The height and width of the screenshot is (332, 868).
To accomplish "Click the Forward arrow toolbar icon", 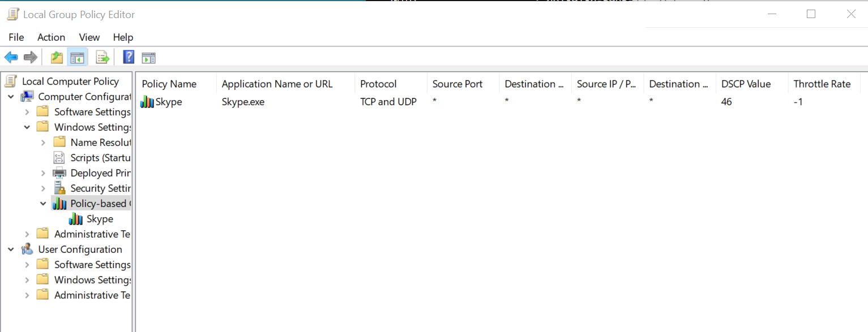I will 31,57.
